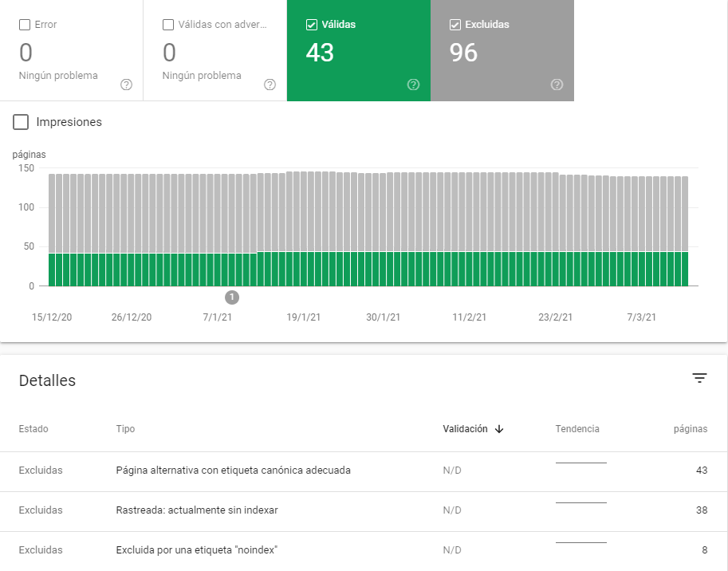The image size is (728, 571).
Task: Click Ningún problema text under Error
Action: click(x=58, y=76)
